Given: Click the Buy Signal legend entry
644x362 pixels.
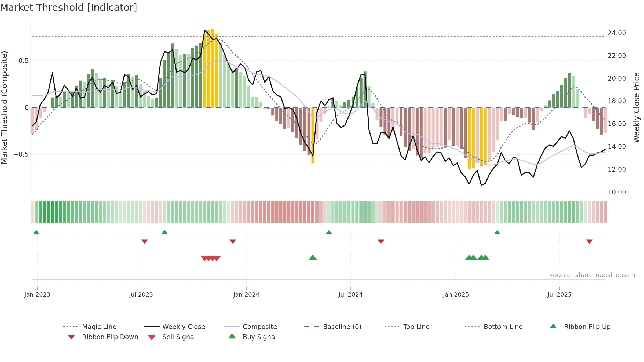Looking at the screenshot, I should [x=252, y=337].
